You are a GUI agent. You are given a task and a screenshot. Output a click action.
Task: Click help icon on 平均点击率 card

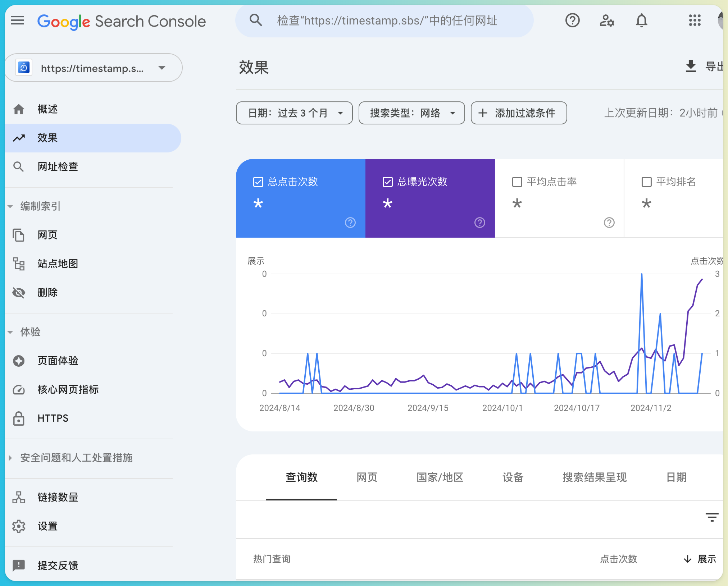[609, 223]
